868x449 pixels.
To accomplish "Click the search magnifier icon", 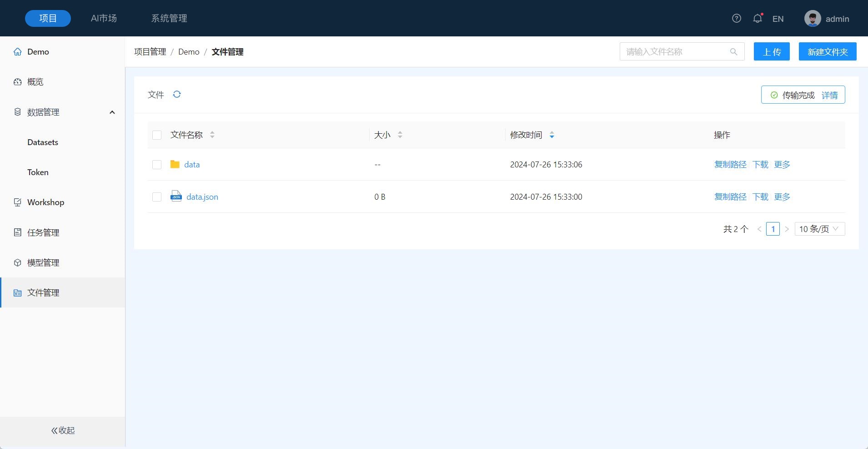I will 733,52.
